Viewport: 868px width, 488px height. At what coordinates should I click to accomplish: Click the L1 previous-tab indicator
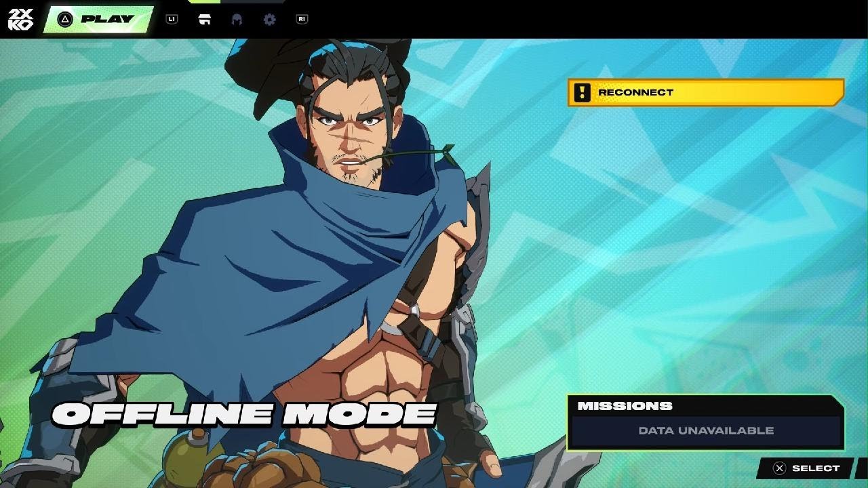coord(172,19)
